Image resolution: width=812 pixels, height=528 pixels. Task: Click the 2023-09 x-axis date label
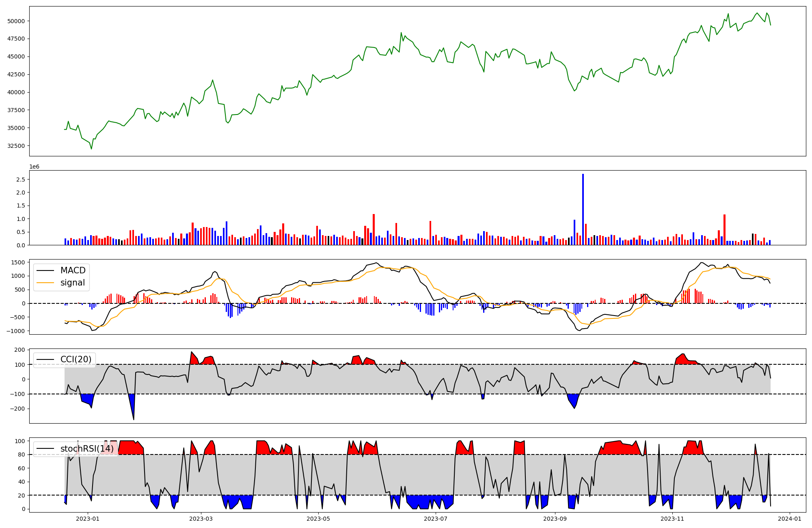coord(555,519)
